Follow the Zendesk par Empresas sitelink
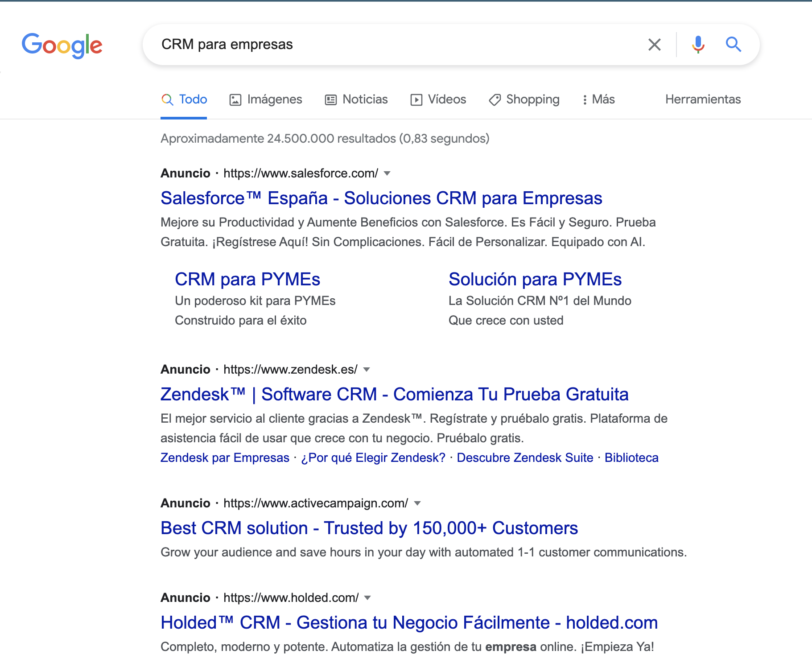Screen dimensions: 812x671 pyautogui.click(x=225, y=458)
